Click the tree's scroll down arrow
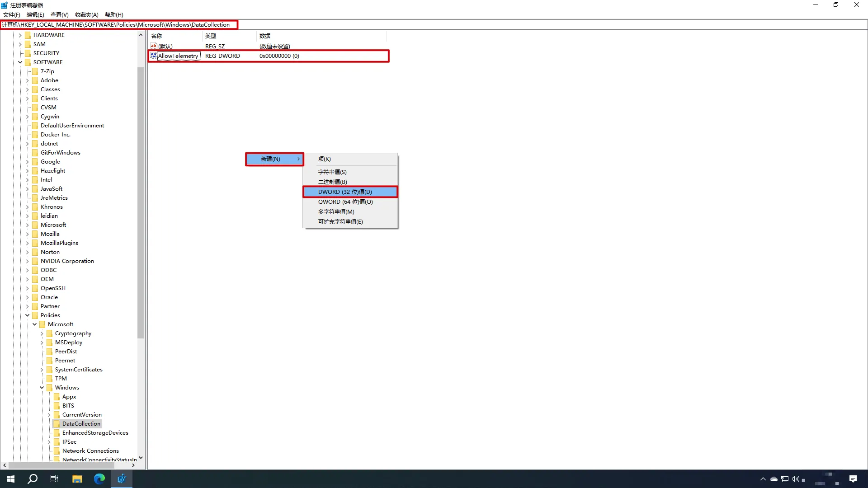 (141, 458)
